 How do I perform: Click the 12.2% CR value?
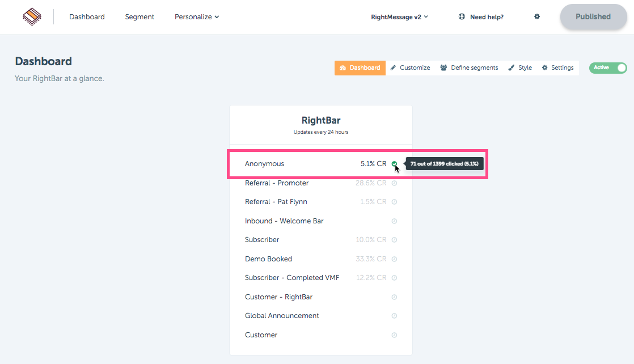point(371,278)
